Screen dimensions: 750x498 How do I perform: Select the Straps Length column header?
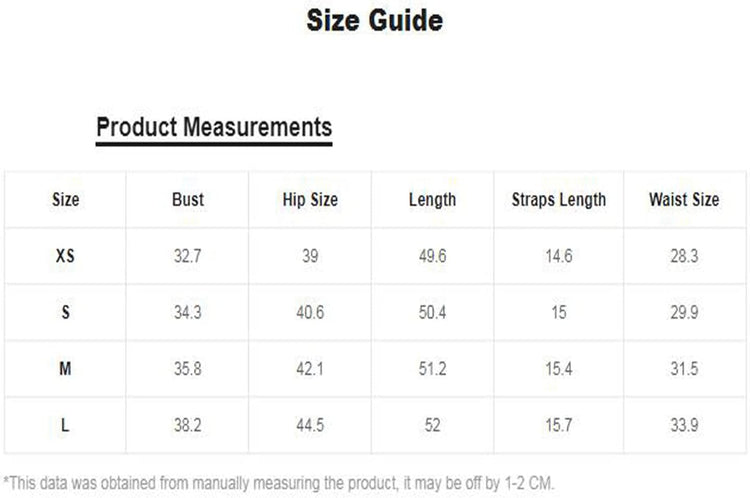point(558,200)
